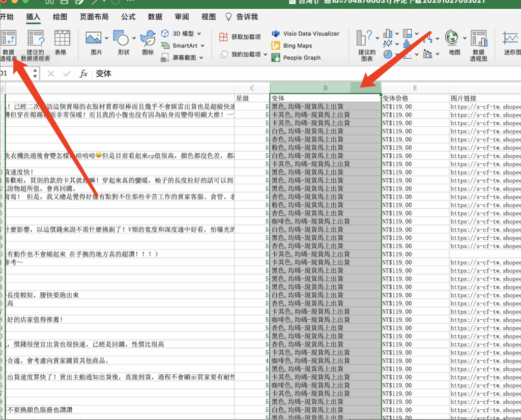Select the column E header
521x420 pixels.
pos(415,88)
